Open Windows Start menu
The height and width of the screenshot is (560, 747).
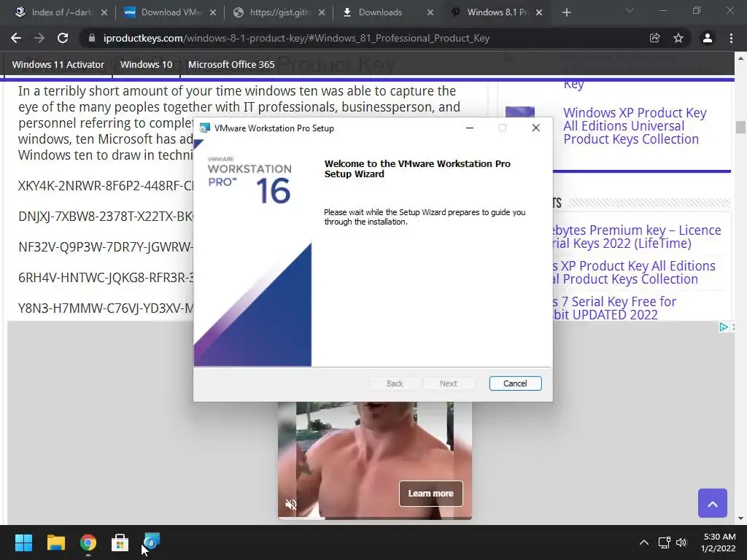point(23,542)
